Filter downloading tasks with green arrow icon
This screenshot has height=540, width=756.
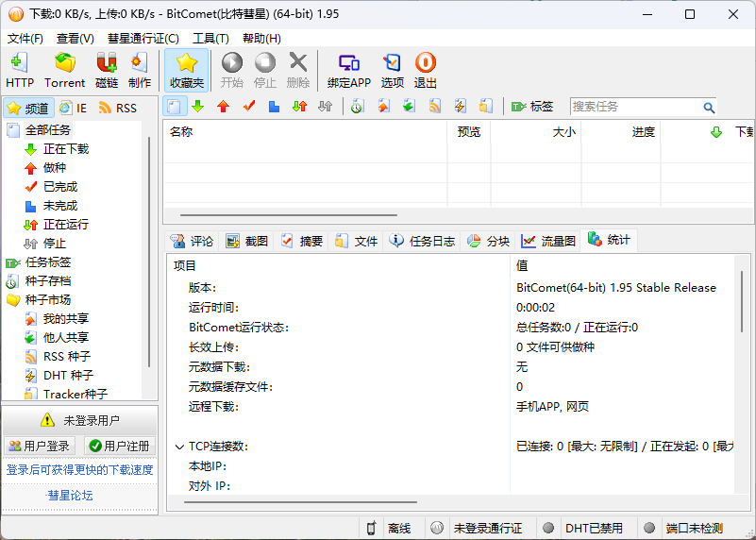click(197, 106)
